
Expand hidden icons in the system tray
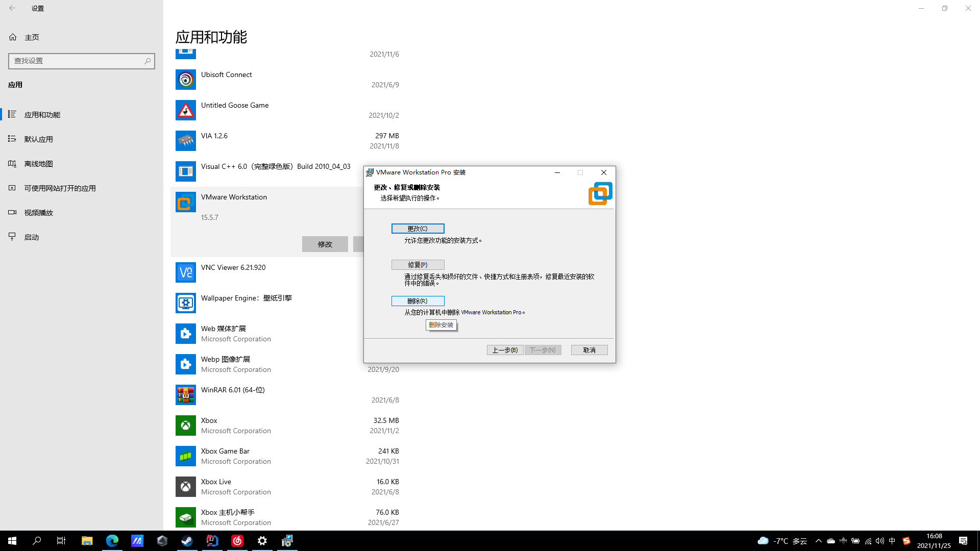coord(818,541)
